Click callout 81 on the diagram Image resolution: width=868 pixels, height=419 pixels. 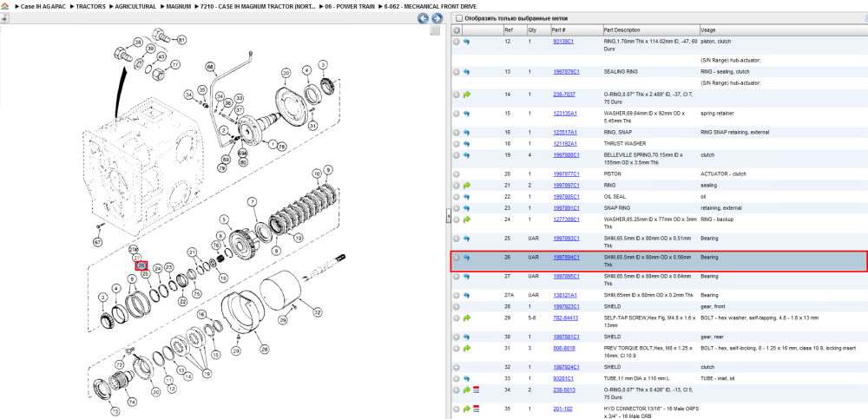click(181, 39)
